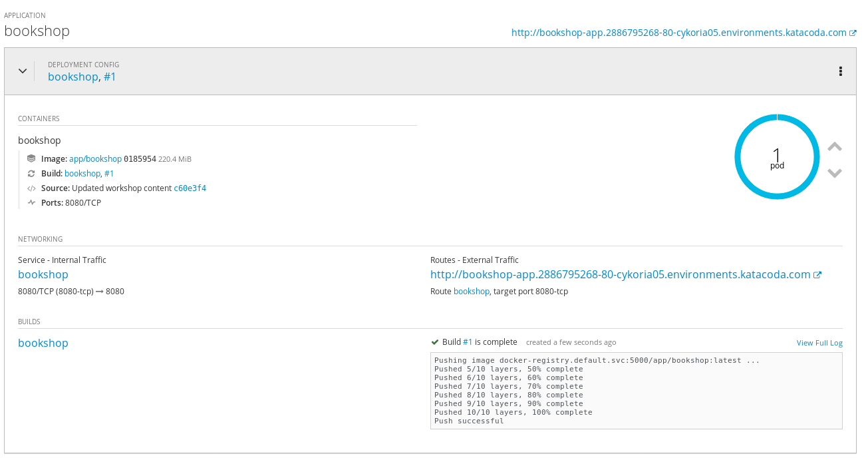The image size is (868, 464).
Task: Click the '220.4 MiB' image size text
Action: [x=175, y=159]
